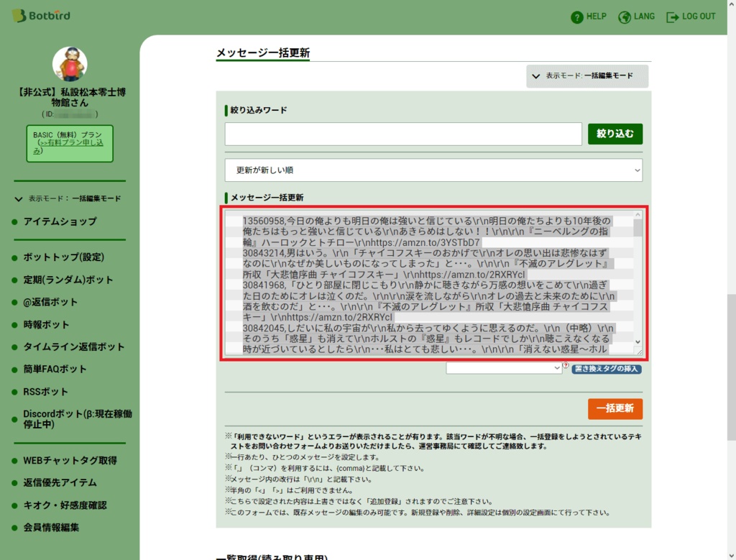Click the textarea resize handle corner
The height and width of the screenshot is (560, 736).
click(x=639, y=352)
